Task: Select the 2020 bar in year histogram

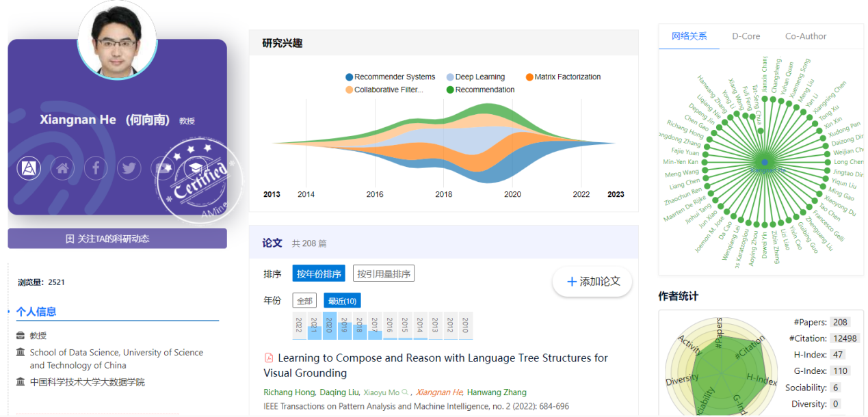Action: pyautogui.click(x=330, y=326)
